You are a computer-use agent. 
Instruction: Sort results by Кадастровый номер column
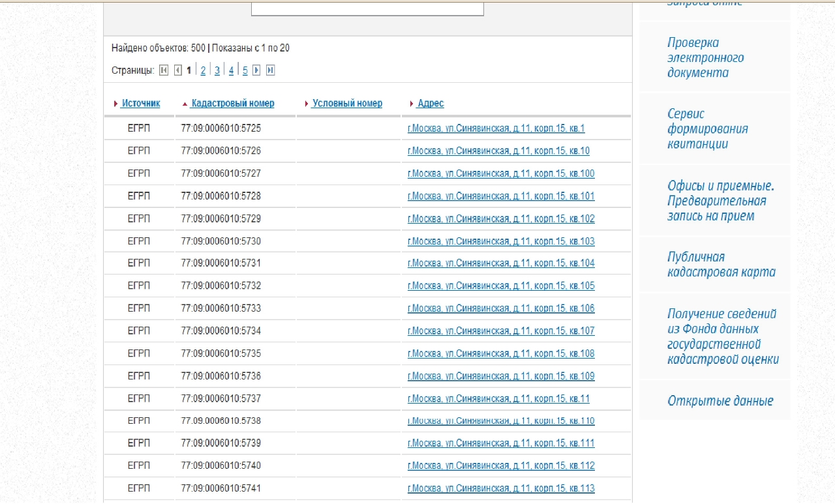[232, 103]
